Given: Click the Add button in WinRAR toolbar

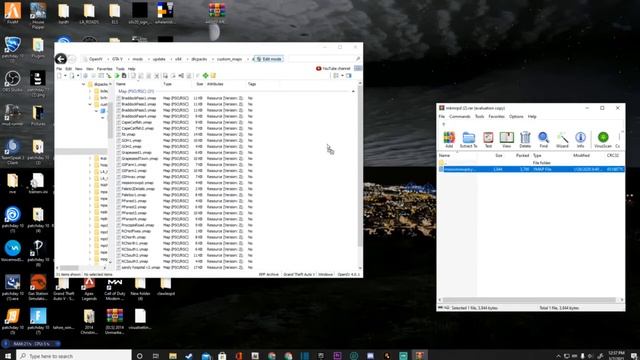Looking at the screenshot, I should point(449,139).
